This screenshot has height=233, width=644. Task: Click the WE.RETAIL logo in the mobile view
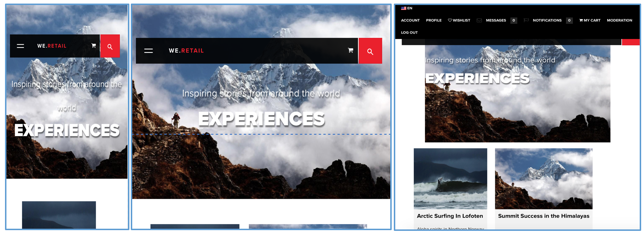click(x=52, y=46)
